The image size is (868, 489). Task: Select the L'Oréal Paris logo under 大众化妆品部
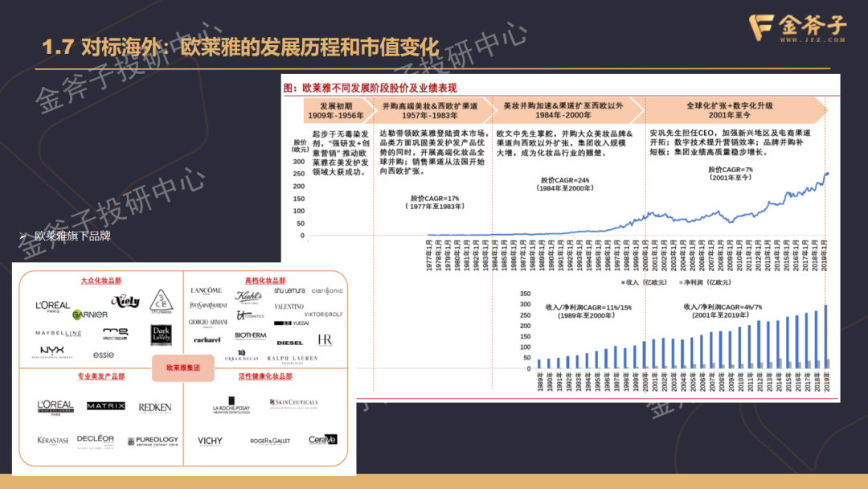[52, 306]
